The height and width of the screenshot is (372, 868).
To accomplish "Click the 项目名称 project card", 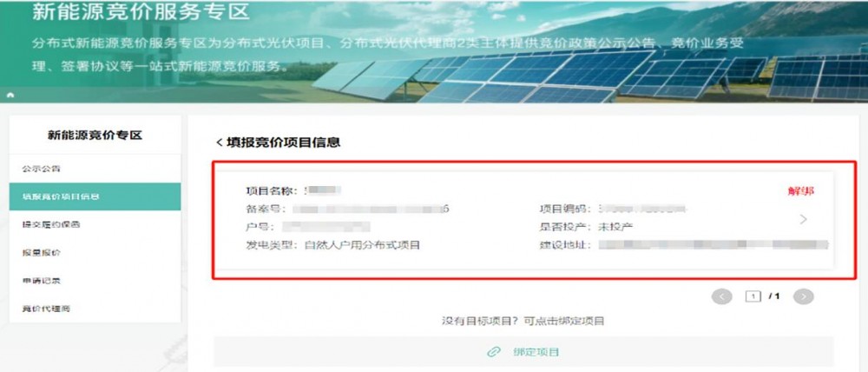I will [x=521, y=219].
